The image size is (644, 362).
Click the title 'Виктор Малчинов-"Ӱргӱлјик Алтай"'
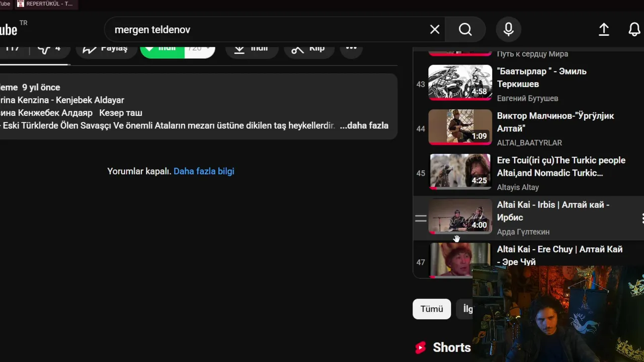555,122
